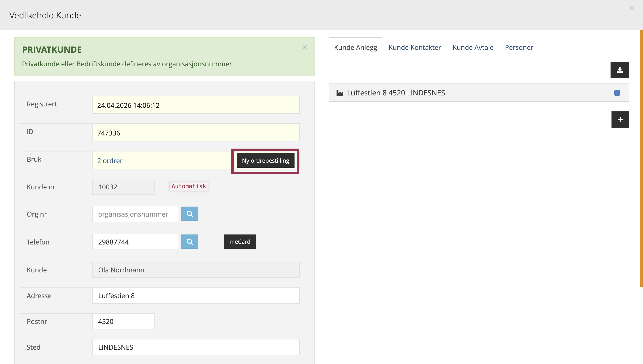The image size is (643, 364).
Task: Click the meCard button
Action: click(240, 241)
